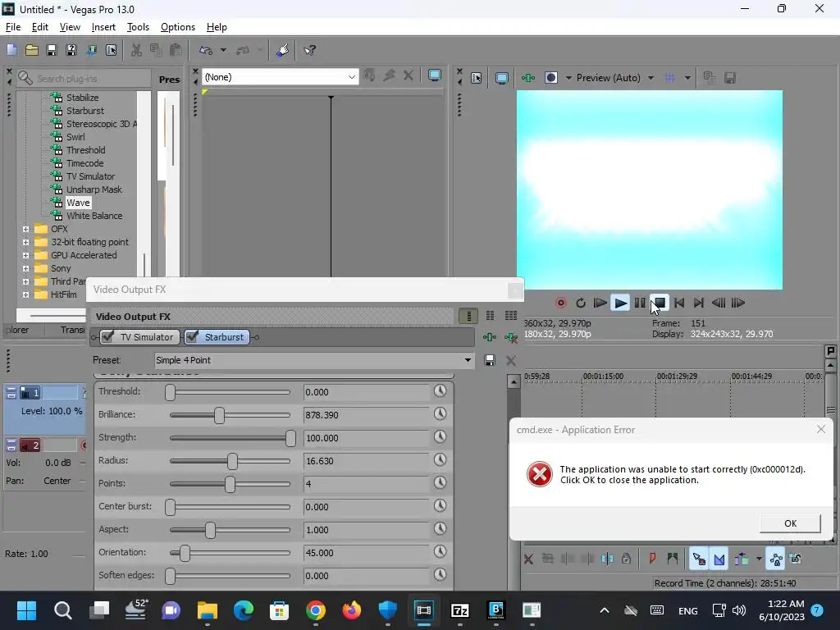The width and height of the screenshot is (840, 630).
Task: Open the Options menu
Action: (178, 27)
